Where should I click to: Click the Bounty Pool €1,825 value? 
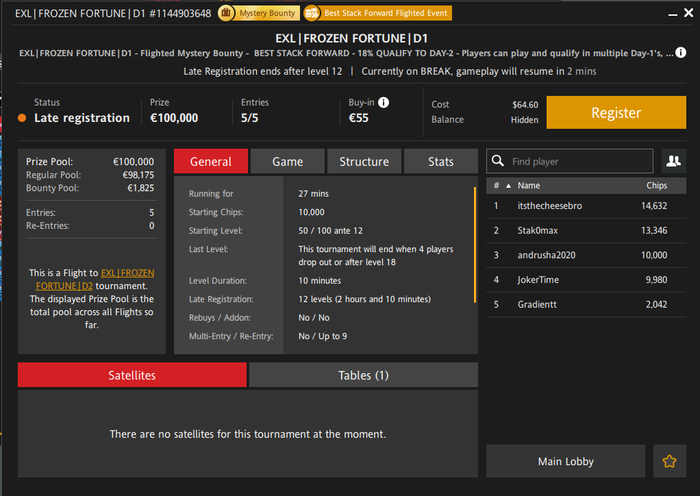coord(141,188)
